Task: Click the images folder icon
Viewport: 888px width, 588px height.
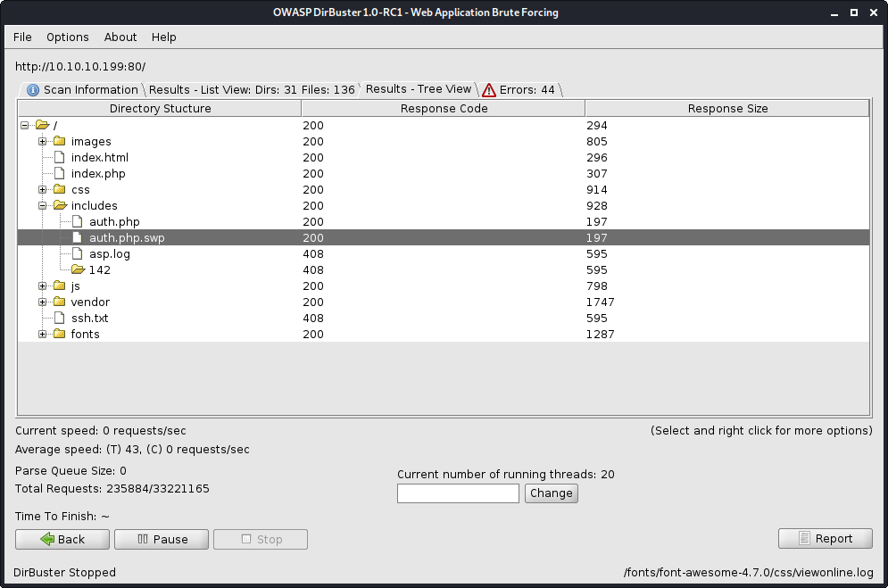Action: [x=59, y=141]
